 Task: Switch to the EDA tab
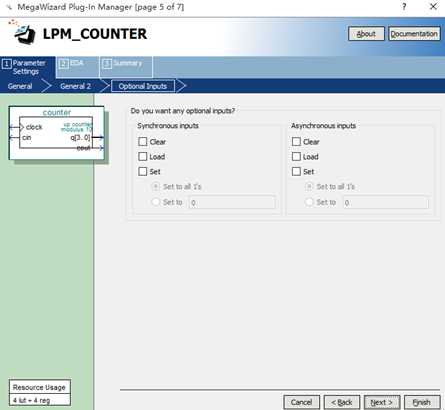[77, 67]
